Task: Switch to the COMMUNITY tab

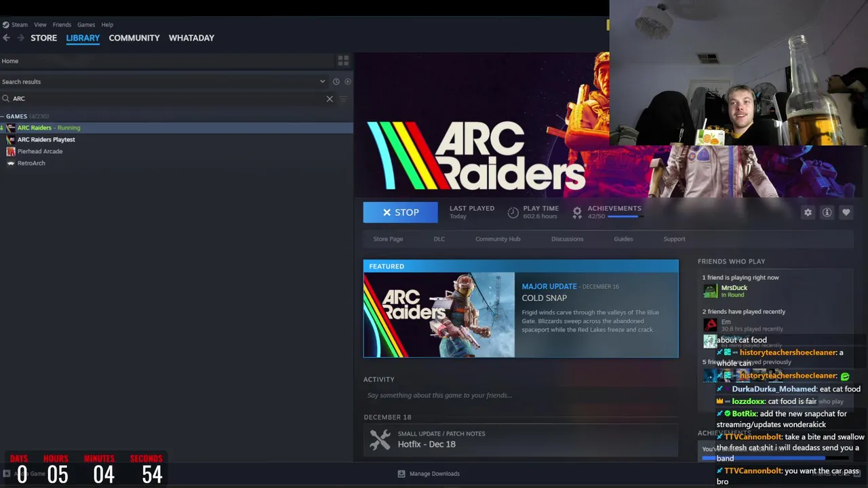Action: click(x=134, y=38)
